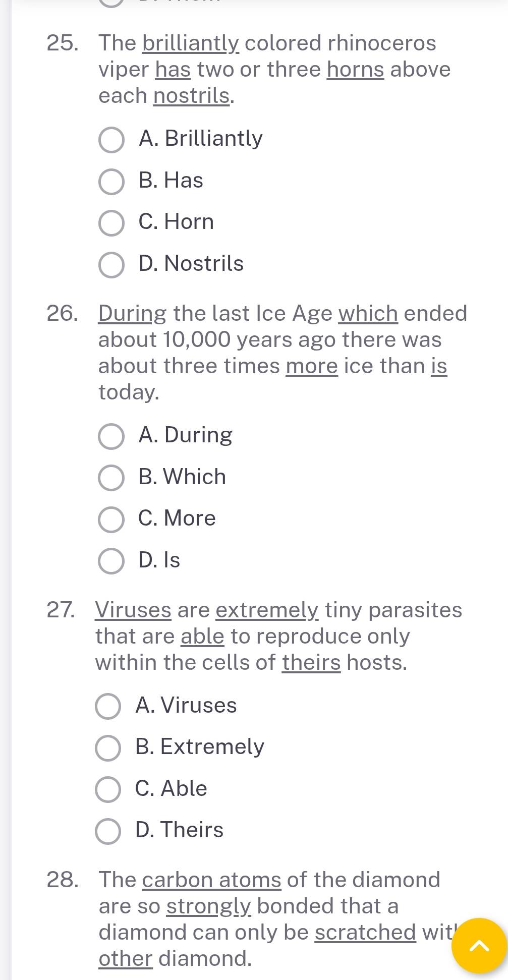Image resolution: width=508 pixels, height=980 pixels.
Task: Click underlined word "nostrils" in question 25
Action: click(192, 96)
